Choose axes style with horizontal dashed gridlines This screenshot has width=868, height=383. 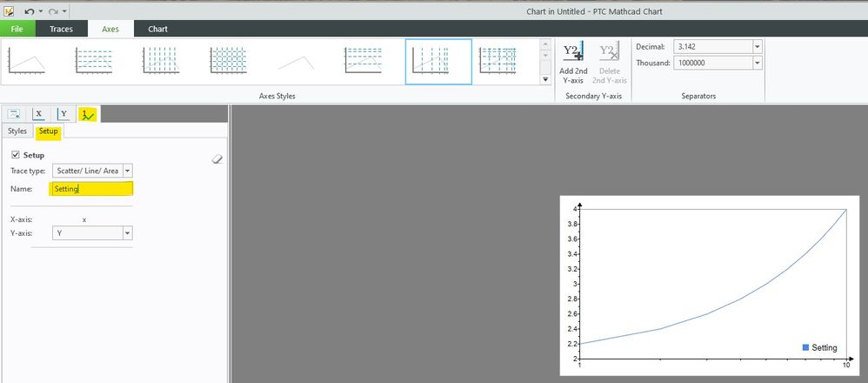[94, 61]
